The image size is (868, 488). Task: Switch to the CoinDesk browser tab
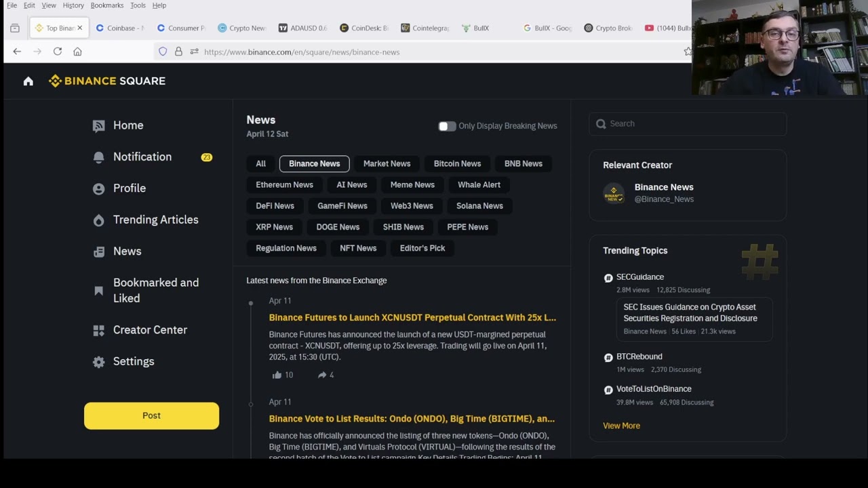364,28
